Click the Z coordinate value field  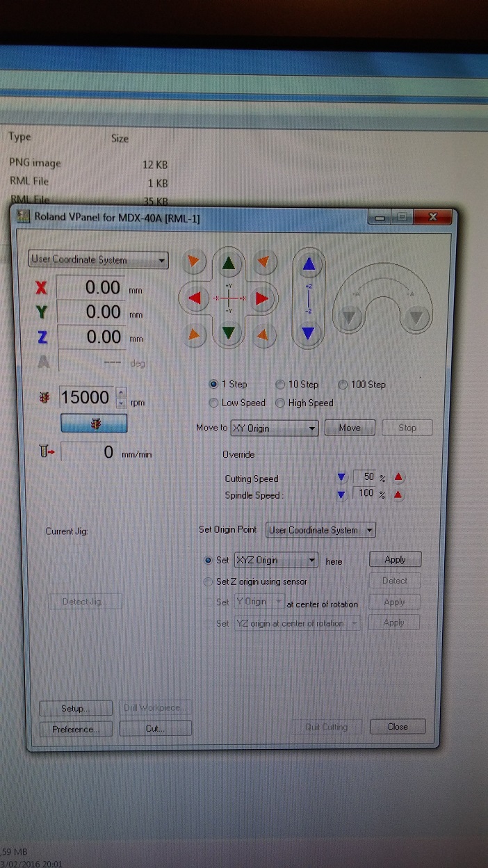(90, 337)
